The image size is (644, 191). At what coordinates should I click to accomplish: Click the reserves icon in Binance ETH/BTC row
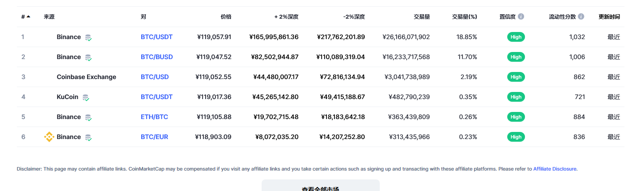point(88,117)
